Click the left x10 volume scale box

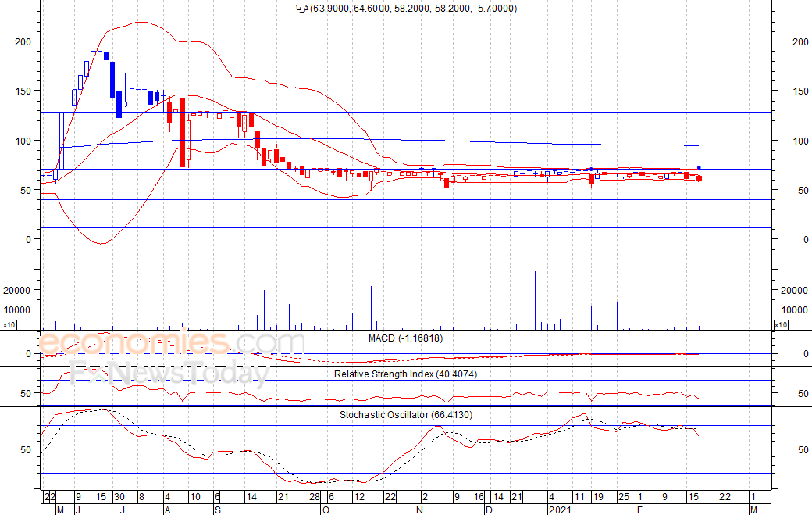coord(9,324)
